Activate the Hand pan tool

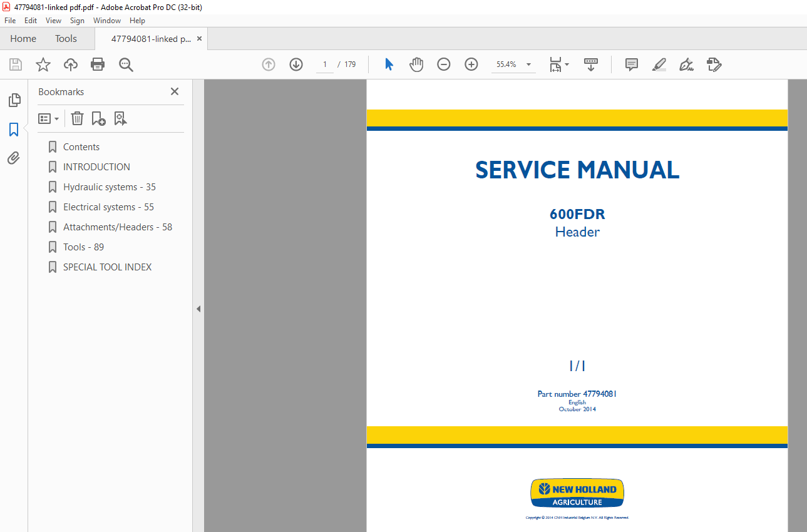tap(416, 64)
